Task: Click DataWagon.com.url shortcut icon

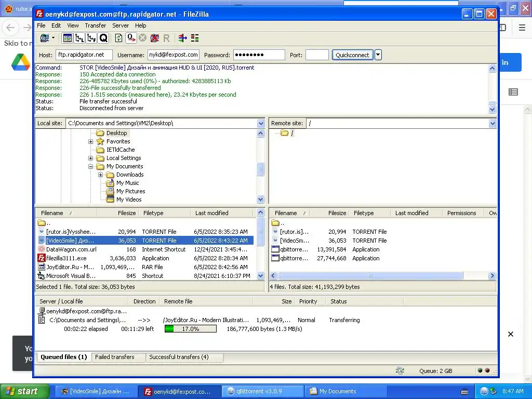Action: [42, 249]
